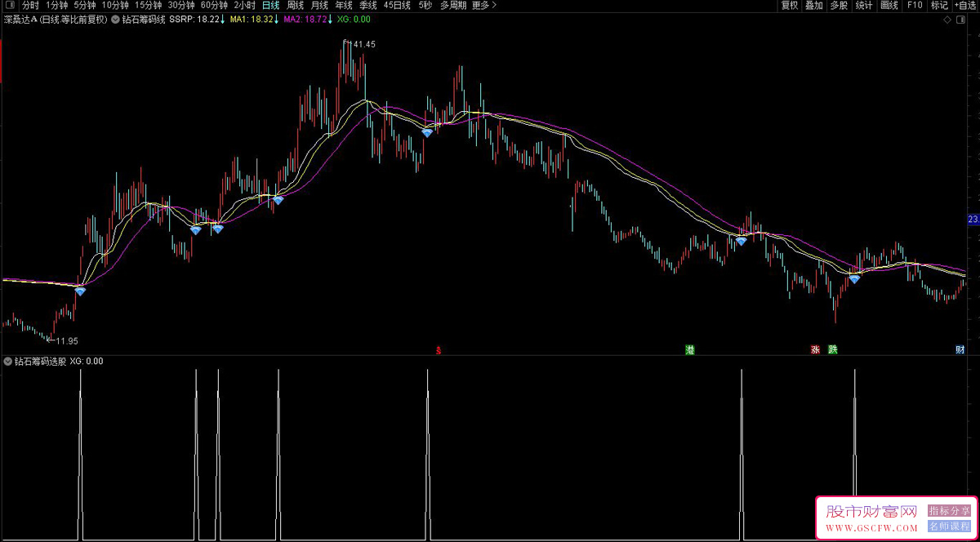Select the 月线 monthly period
This screenshot has height=542, width=980.
pyautogui.click(x=319, y=5)
